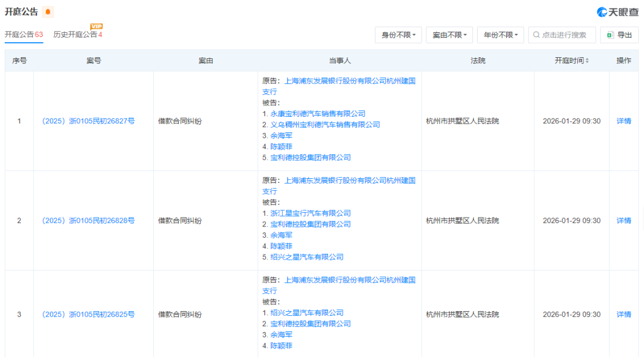Click the 2026-01-29 09:30 time in row 1
Viewport: 644px width, 357px height.
click(x=572, y=121)
